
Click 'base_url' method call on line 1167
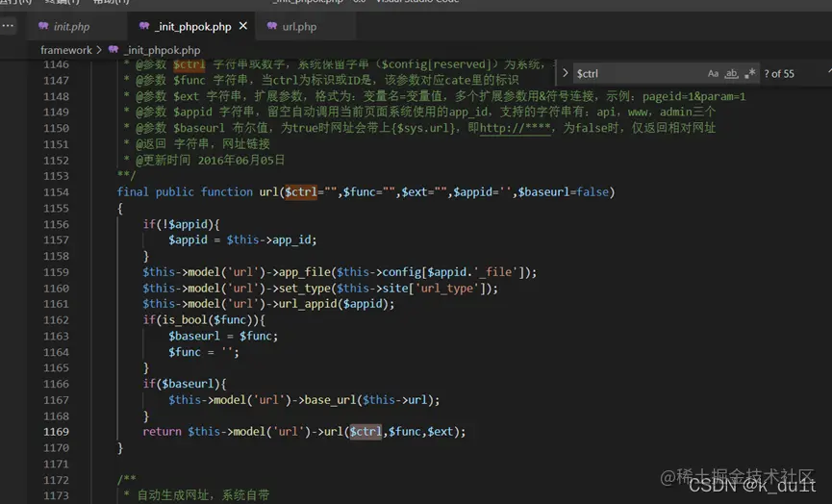(331, 400)
